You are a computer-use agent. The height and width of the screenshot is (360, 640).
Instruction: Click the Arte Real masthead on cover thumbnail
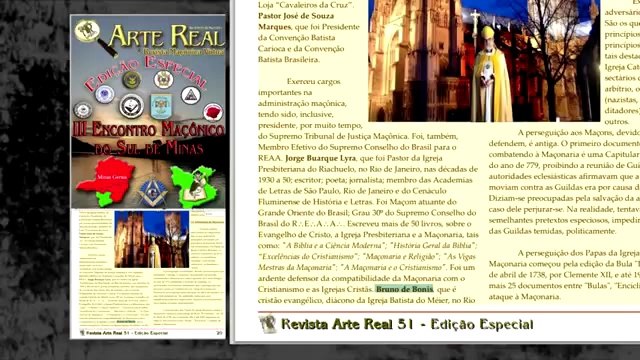[167, 37]
